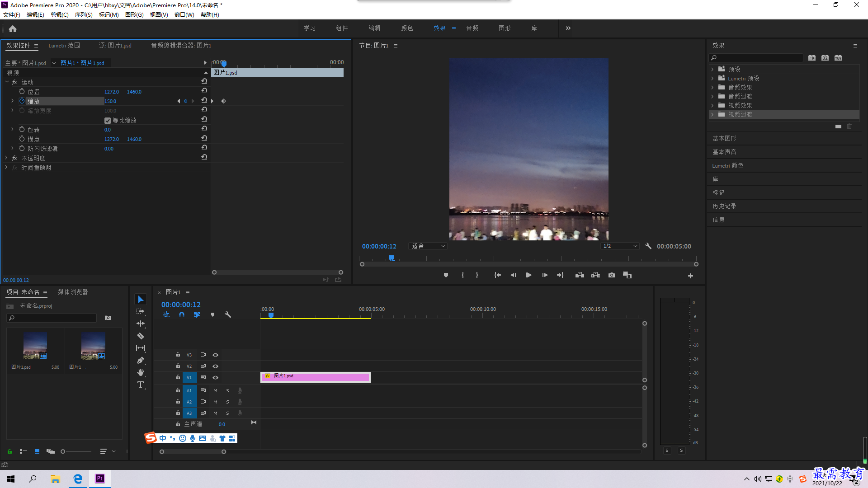Open the History panel
Viewport: 868px width, 488px height.
(724, 206)
